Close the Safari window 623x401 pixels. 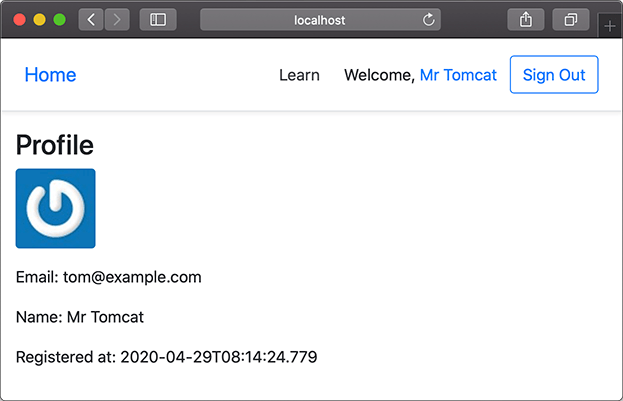(x=19, y=19)
